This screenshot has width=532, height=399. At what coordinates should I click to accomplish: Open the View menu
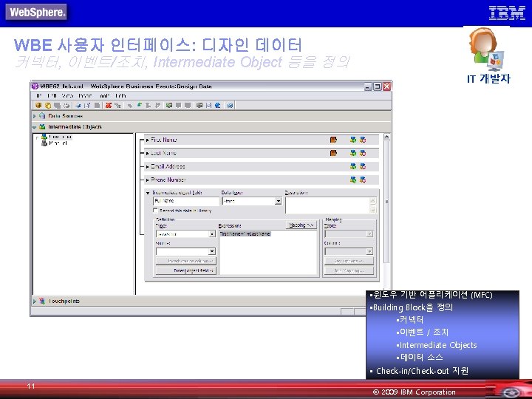(x=67, y=96)
